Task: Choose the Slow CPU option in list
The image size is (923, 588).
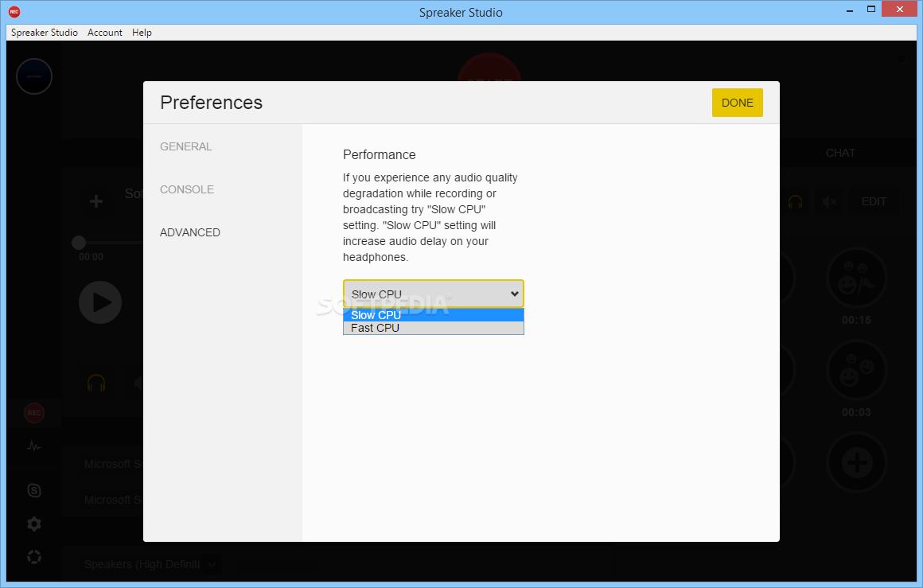Action: point(433,315)
